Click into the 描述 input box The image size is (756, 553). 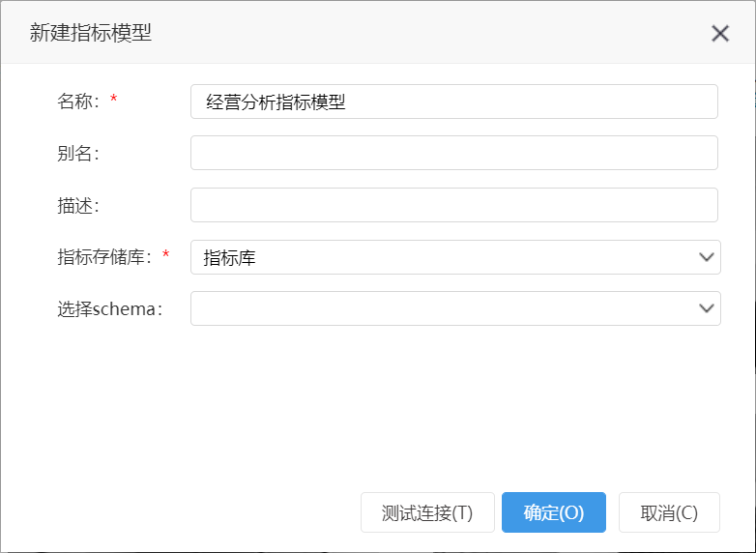coord(454,205)
